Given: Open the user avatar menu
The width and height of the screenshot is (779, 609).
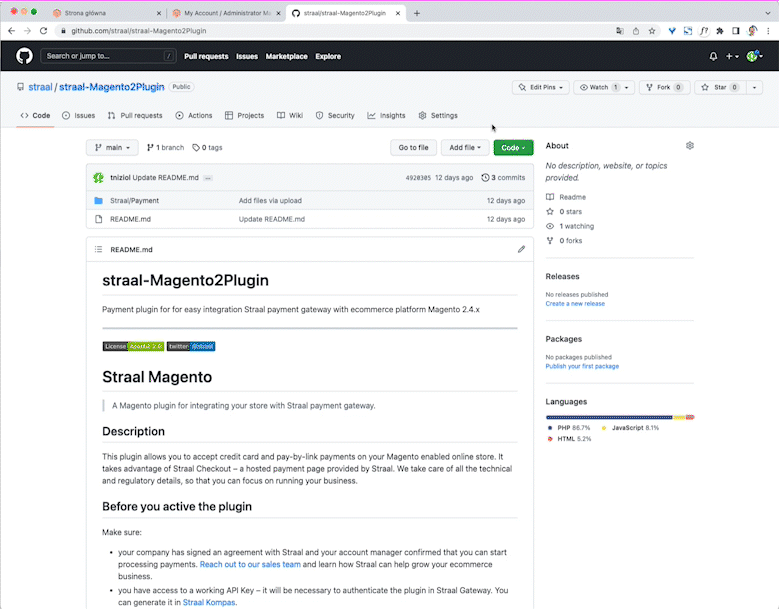Looking at the screenshot, I should tap(755, 56).
